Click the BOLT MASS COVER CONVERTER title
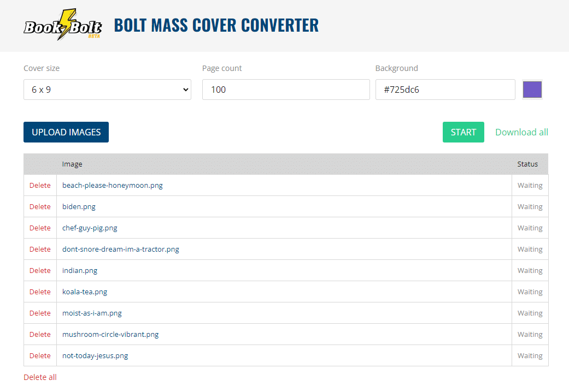Image resolution: width=569 pixels, height=392 pixels. click(x=216, y=25)
